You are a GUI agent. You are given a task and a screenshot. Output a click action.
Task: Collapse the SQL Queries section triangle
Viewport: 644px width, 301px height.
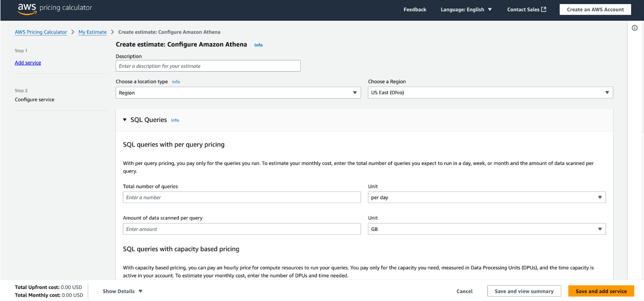pos(125,120)
